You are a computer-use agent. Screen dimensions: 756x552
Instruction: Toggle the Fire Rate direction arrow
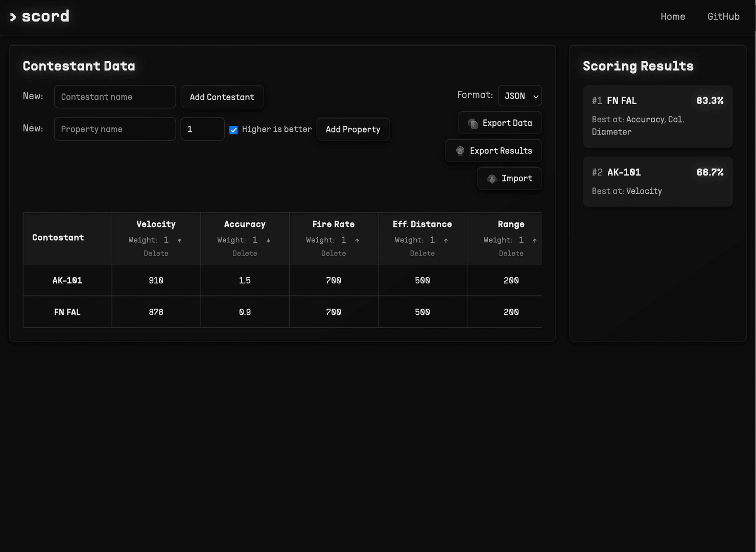click(x=357, y=240)
